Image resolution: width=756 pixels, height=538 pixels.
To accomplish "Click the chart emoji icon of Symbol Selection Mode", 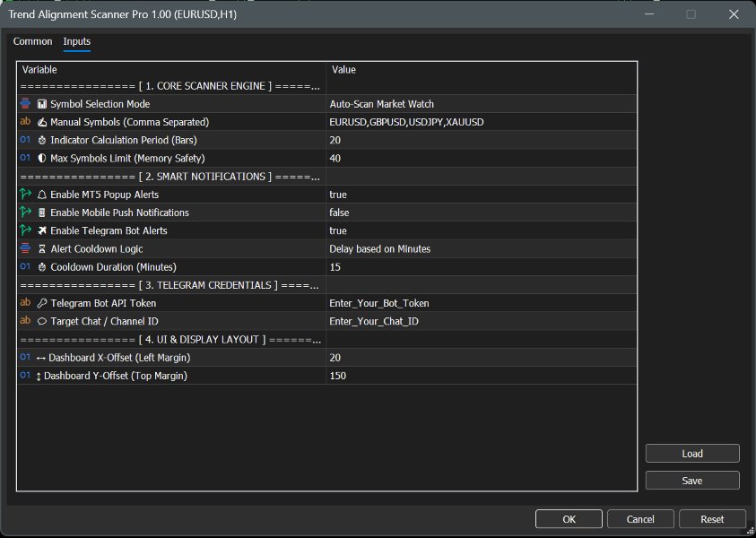I will 42,104.
